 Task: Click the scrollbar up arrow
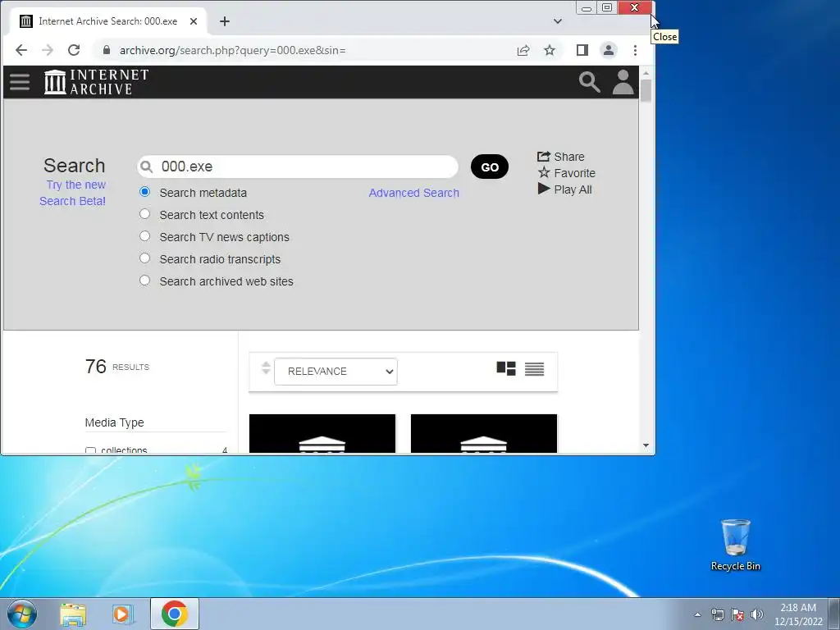pyautogui.click(x=646, y=73)
